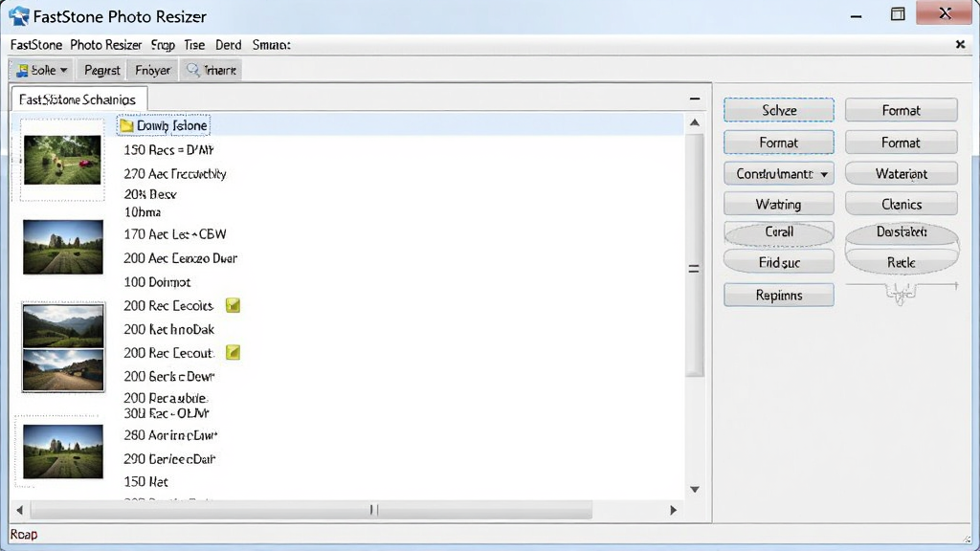Click the Clenics button
This screenshot has width=980, height=551.
[x=902, y=205]
